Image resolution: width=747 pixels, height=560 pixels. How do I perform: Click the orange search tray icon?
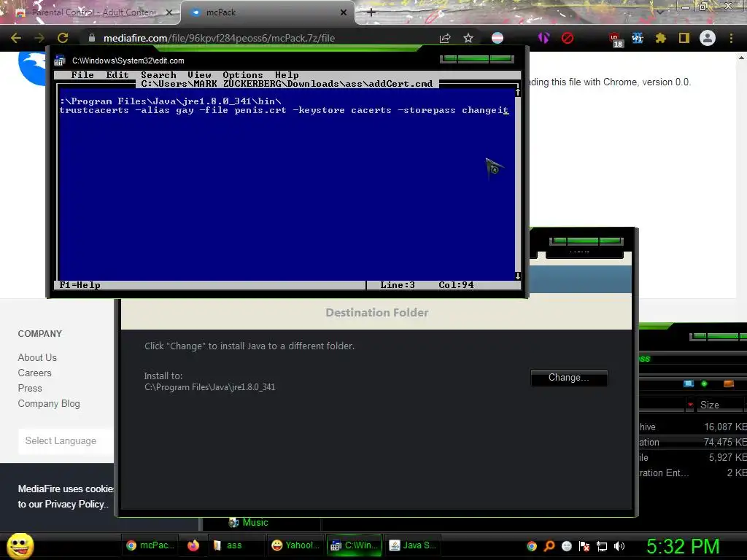point(549,546)
